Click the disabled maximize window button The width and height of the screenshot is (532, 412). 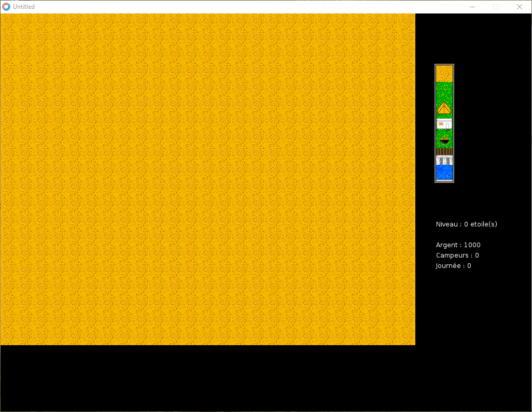496,7
